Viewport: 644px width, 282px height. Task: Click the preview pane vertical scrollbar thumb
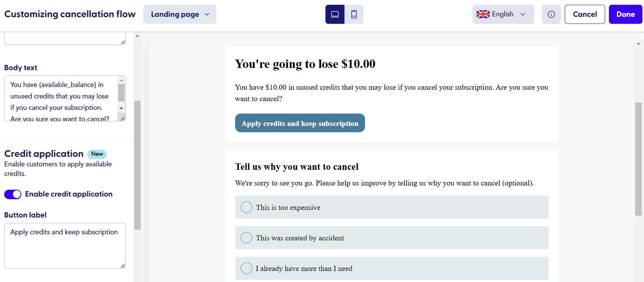point(638,159)
